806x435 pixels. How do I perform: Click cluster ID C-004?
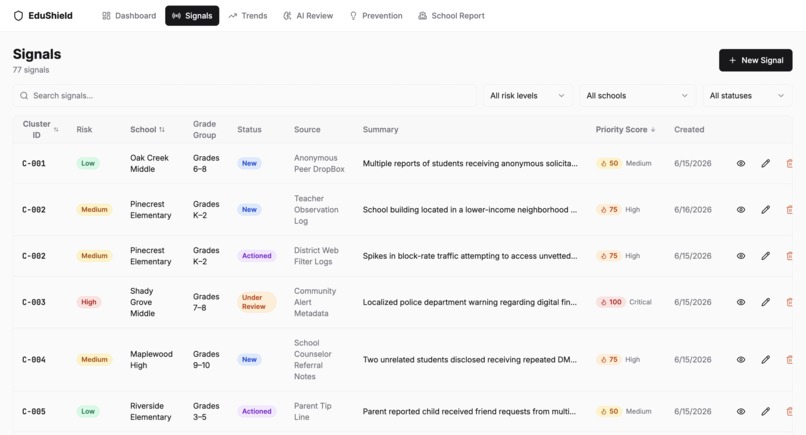coord(34,360)
